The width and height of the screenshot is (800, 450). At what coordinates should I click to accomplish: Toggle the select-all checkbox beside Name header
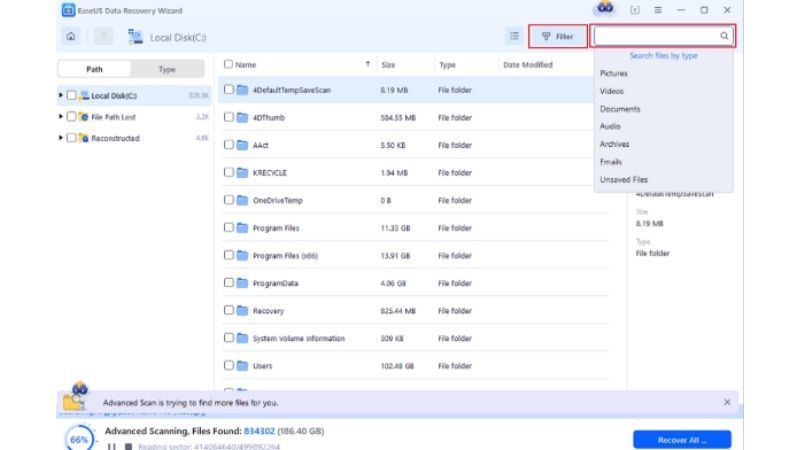click(228, 64)
